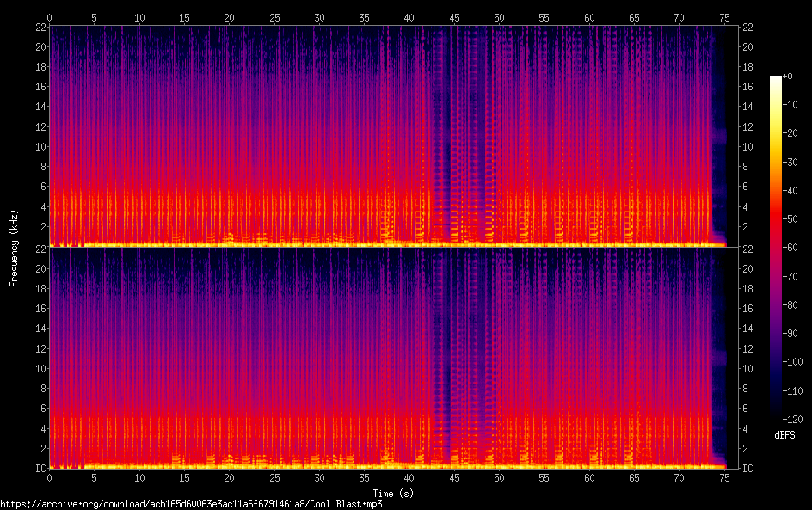Click the "Frequency (kHz)" axis label

(14, 248)
